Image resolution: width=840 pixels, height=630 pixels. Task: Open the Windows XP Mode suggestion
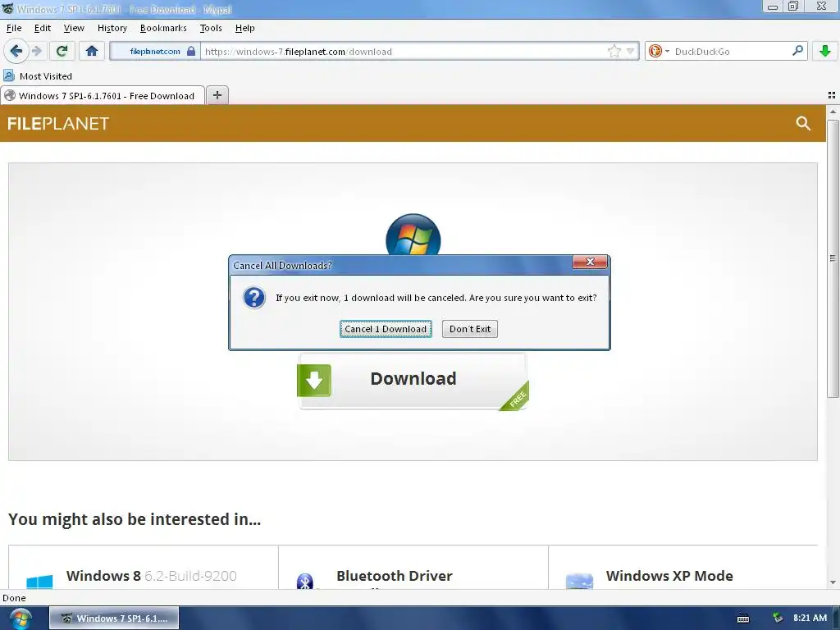point(669,576)
